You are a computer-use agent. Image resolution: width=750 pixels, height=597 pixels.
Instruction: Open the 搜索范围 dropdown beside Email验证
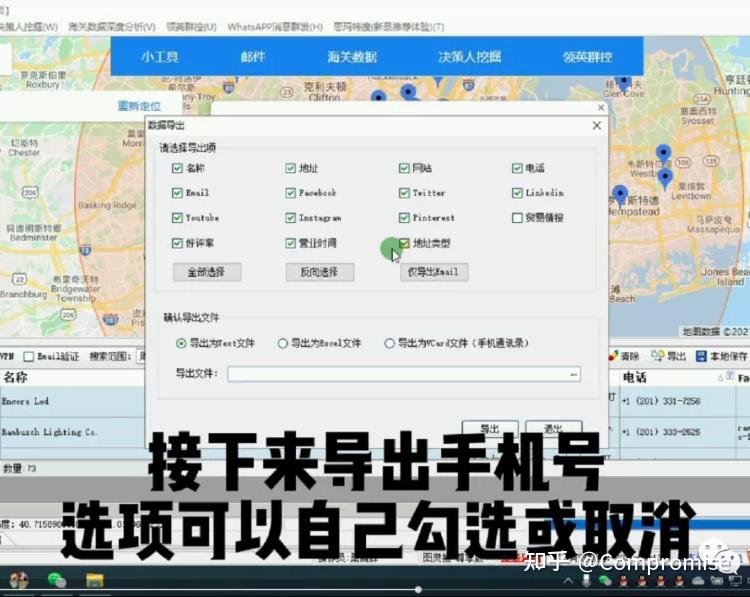(x=141, y=356)
